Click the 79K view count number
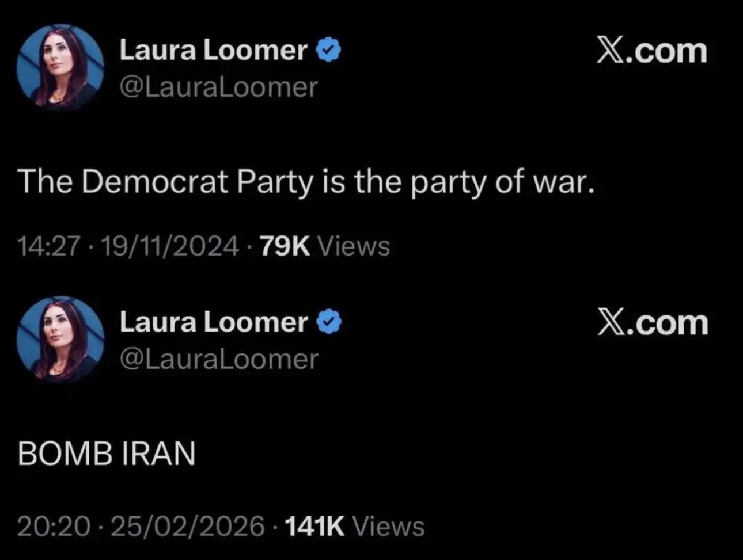The image size is (743, 560). pyautogui.click(x=285, y=246)
